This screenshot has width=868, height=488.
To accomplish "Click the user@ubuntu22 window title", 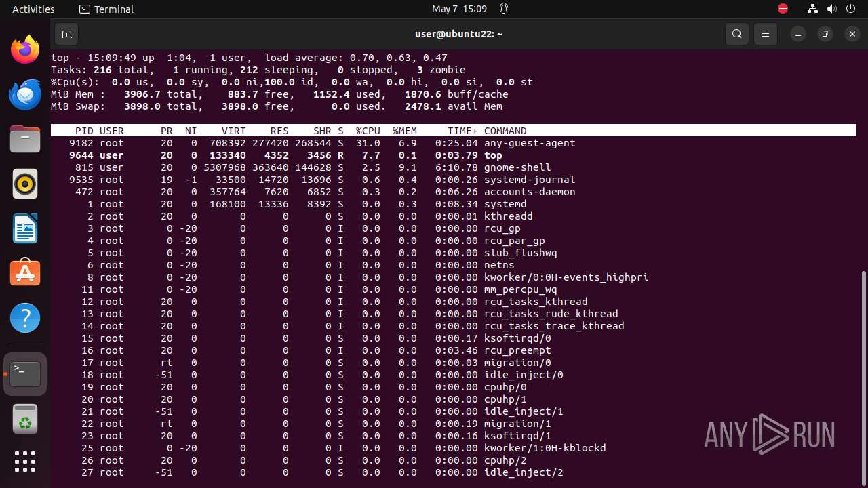I will click(459, 34).
